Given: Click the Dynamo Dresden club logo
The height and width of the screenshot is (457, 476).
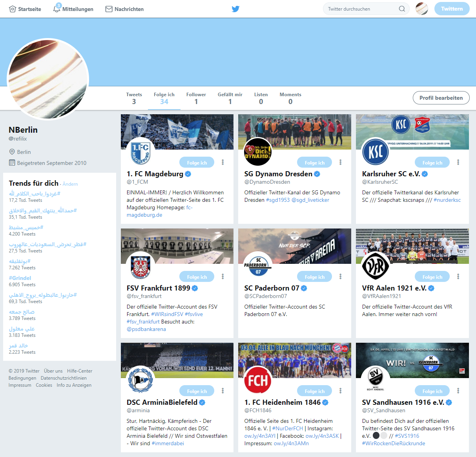Looking at the screenshot, I should pyautogui.click(x=258, y=152).
